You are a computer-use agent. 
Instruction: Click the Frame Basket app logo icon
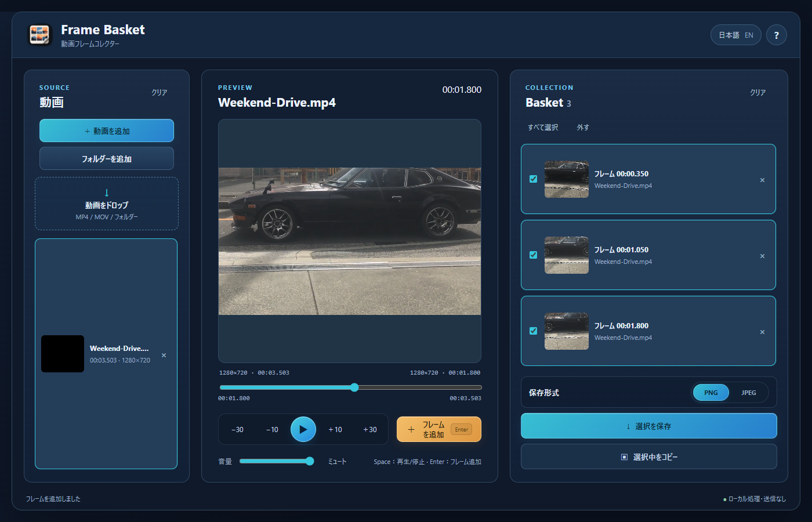coord(40,35)
